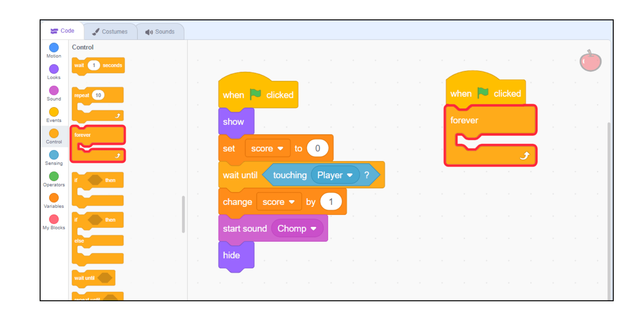Switch to the Code tab

62,31
